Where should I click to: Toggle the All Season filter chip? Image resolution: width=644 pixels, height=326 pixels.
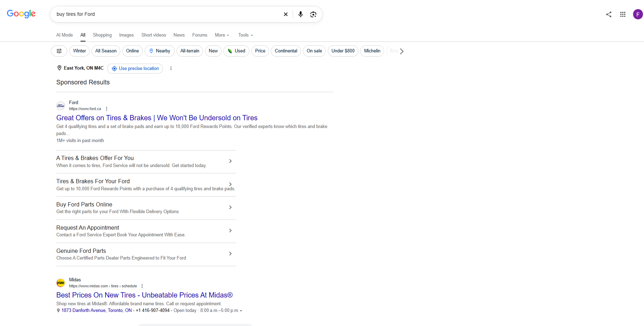106,51
